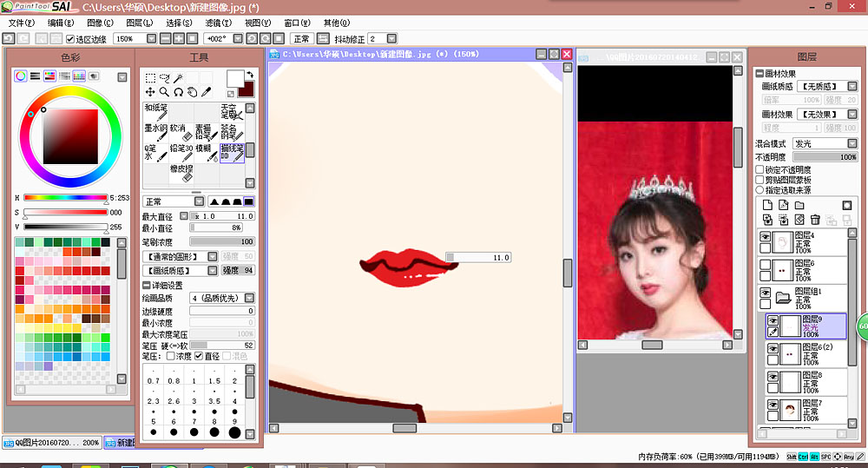Enable 锁定不透明度 checkbox
The width and height of the screenshot is (868, 468).
(760, 170)
